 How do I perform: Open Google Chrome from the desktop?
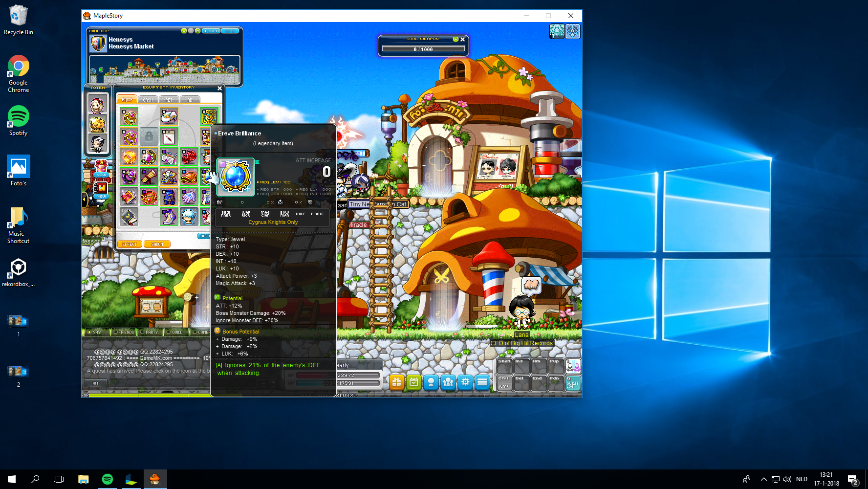click(x=19, y=74)
